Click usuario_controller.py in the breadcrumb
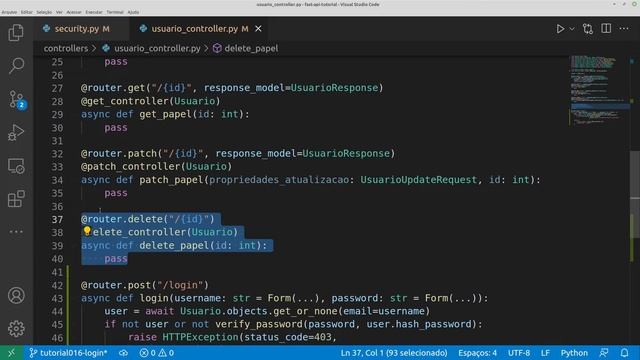This screenshot has height=360, width=640. pyautogui.click(x=157, y=48)
